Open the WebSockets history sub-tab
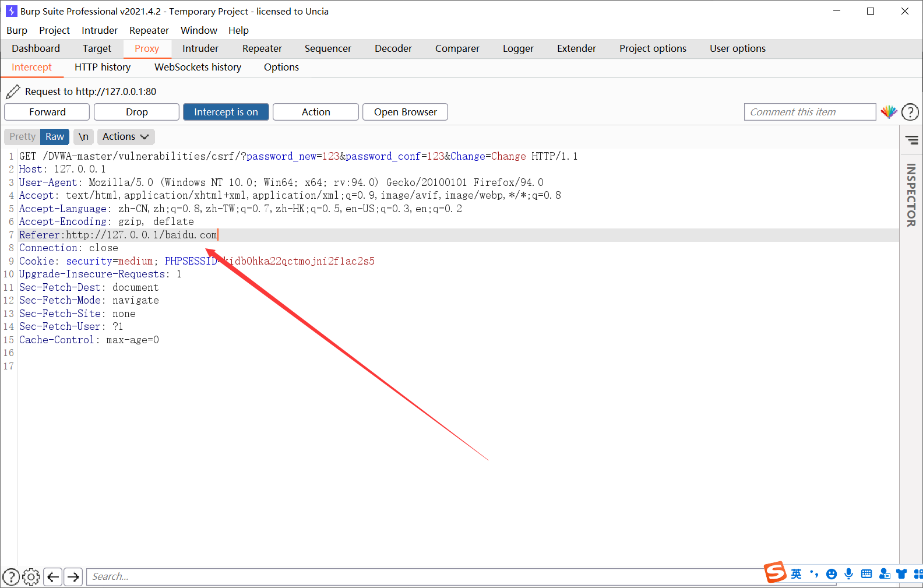Image resolution: width=923 pixels, height=588 pixels. click(198, 67)
